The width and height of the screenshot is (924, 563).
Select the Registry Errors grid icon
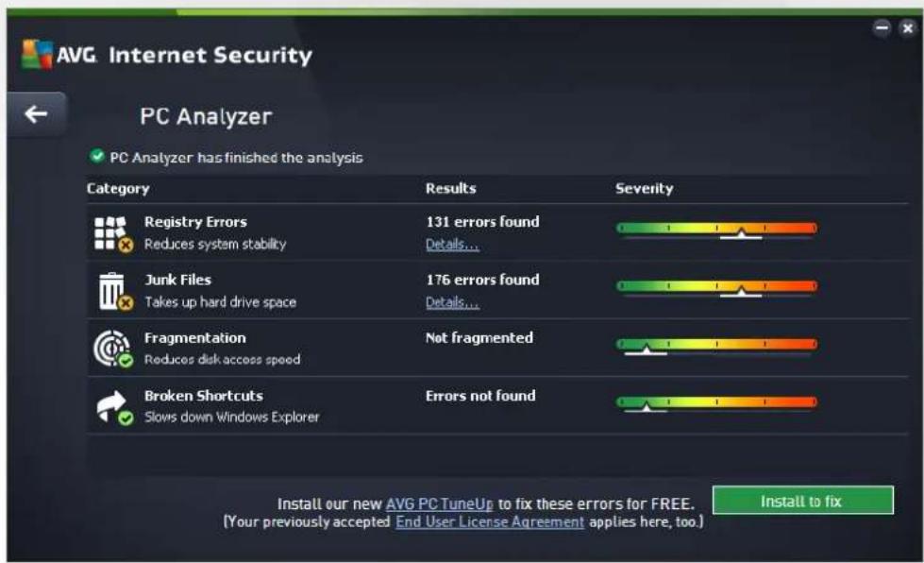point(114,233)
